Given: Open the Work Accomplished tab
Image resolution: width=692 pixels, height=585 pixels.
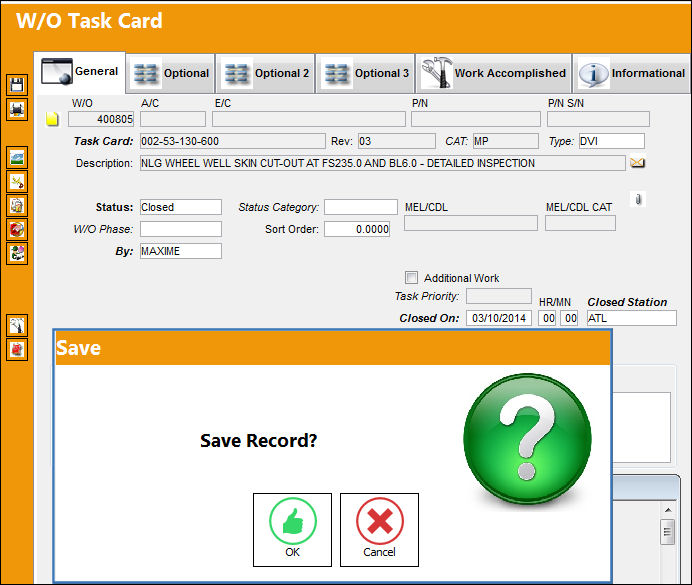Looking at the screenshot, I should 493,73.
